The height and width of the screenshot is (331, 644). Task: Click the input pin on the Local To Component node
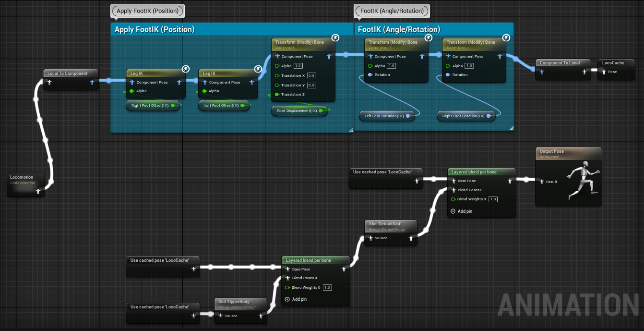pos(49,82)
